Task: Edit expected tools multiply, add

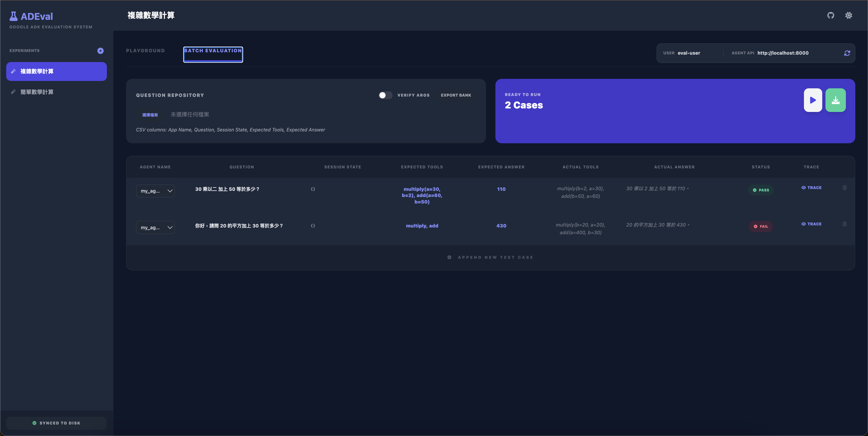Action: click(x=422, y=226)
